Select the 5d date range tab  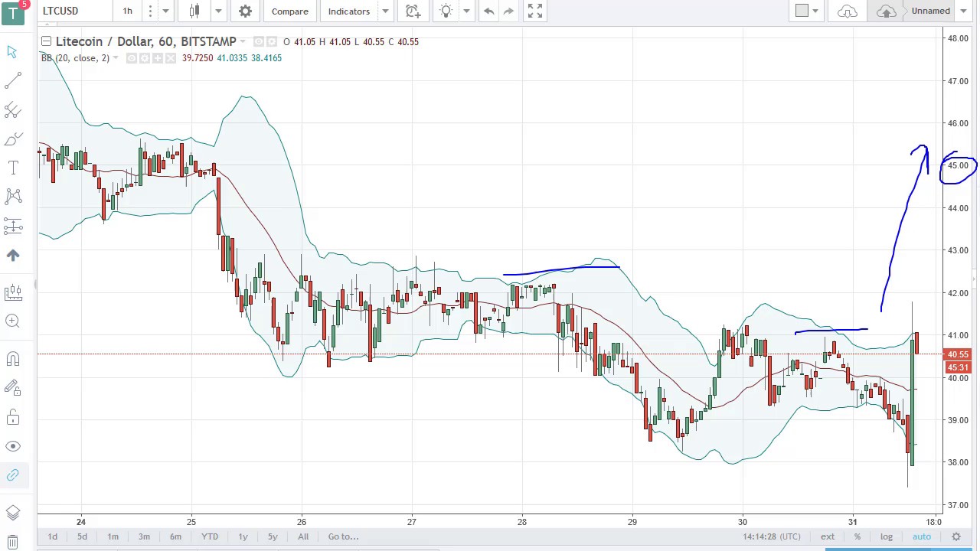click(82, 536)
